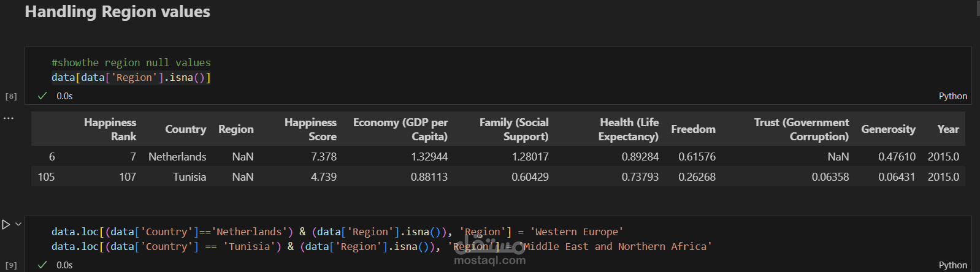980x272 pixels.
Task: Click the Country column header
Action: pyautogui.click(x=185, y=129)
